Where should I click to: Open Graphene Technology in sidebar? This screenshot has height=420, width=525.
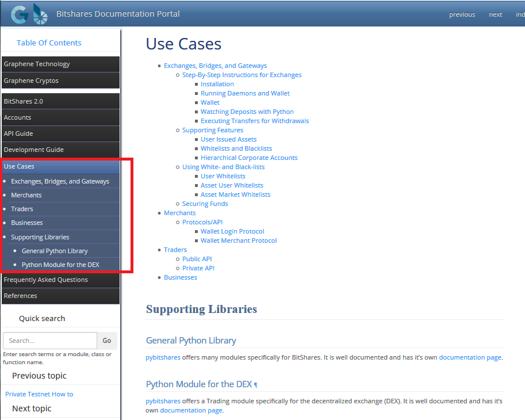(x=60, y=64)
